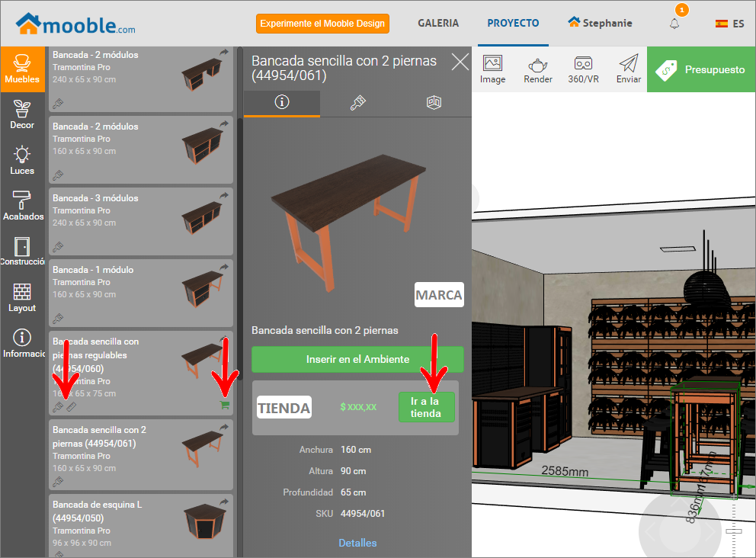Click the SKU value 44954/061
756x558 pixels.
[x=363, y=514]
